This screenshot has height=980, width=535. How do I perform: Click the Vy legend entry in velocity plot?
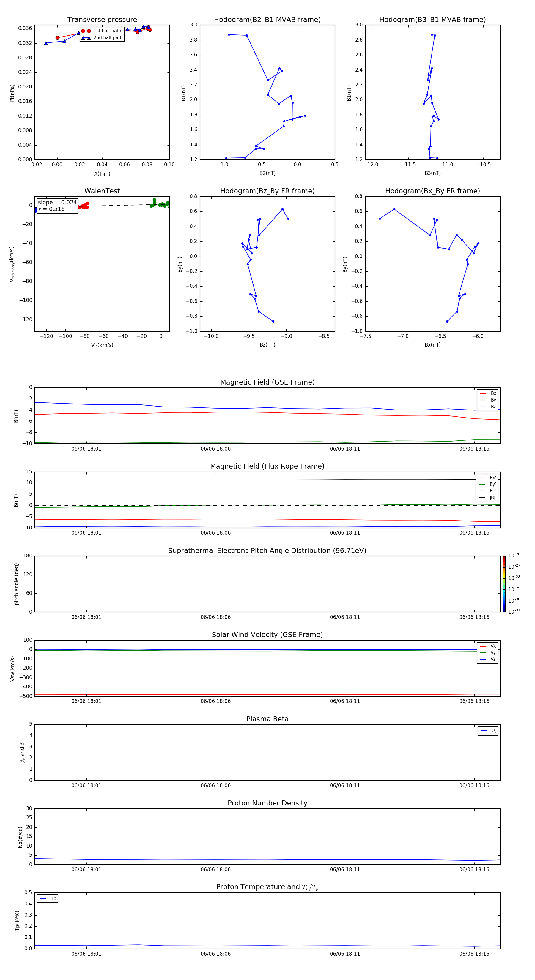click(488, 652)
